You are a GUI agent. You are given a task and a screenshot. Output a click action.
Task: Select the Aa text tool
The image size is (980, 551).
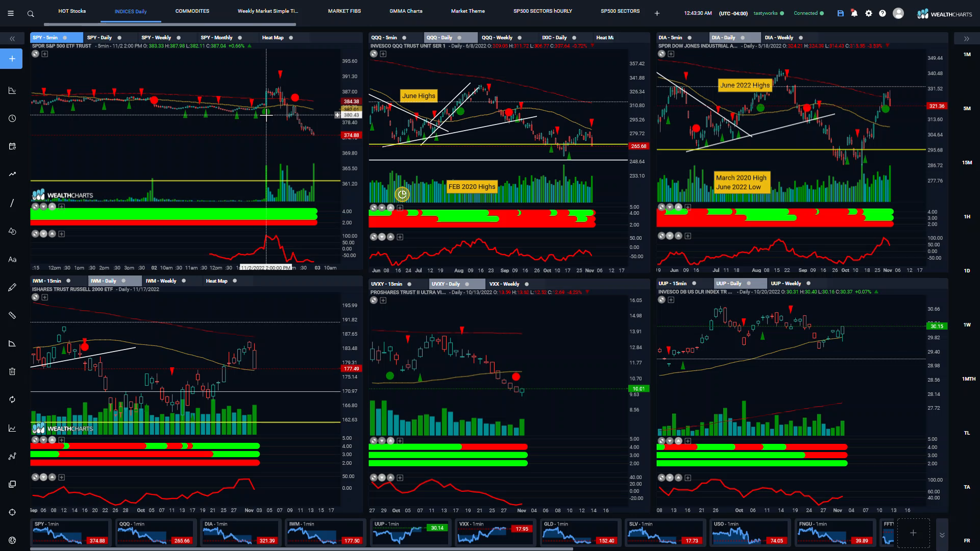[x=12, y=259]
